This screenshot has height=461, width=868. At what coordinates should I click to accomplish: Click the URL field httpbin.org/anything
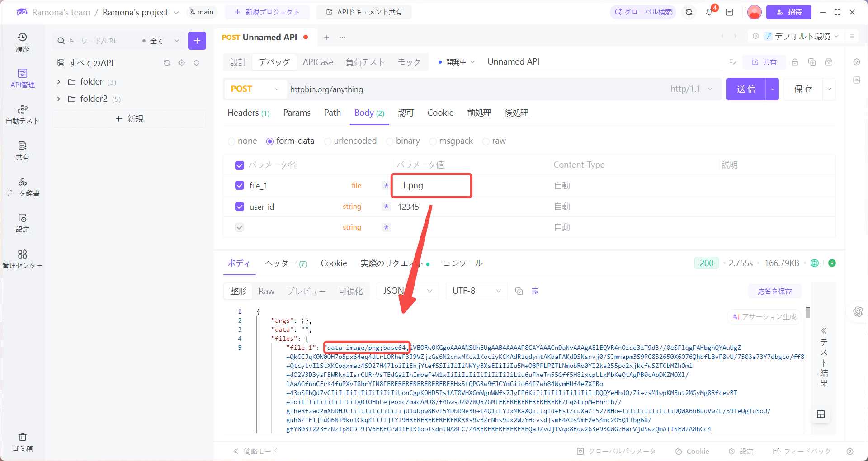coord(475,89)
